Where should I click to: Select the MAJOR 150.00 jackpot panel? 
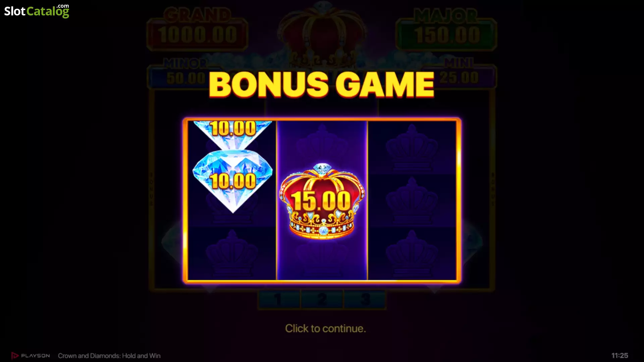[446, 30]
